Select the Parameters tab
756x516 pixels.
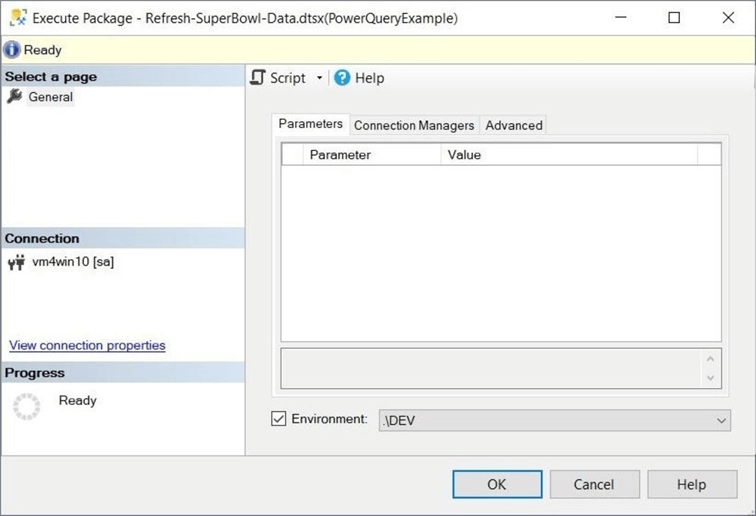click(x=310, y=124)
